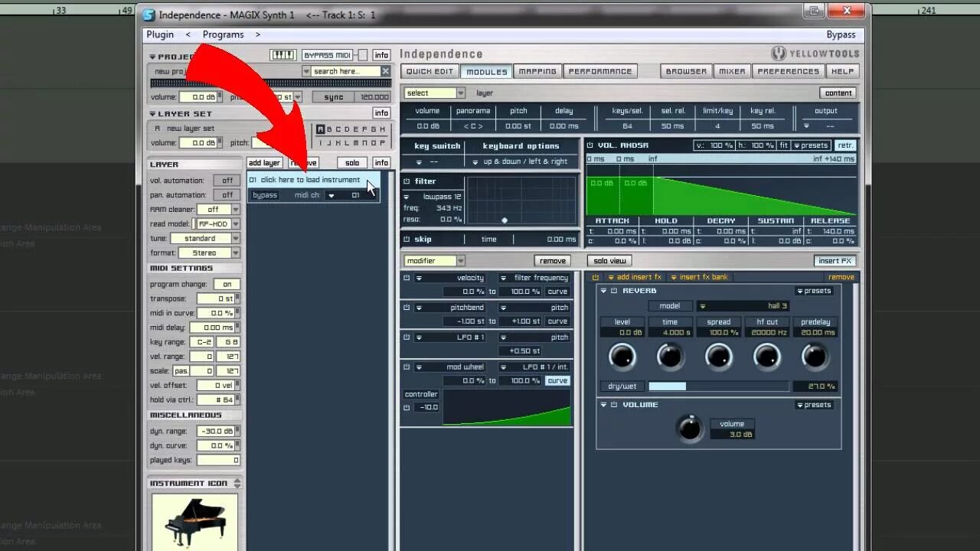The width and height of the screenshot is (980, 551).
Task: Open the MIXER tab
Action: tap(732, 71)
